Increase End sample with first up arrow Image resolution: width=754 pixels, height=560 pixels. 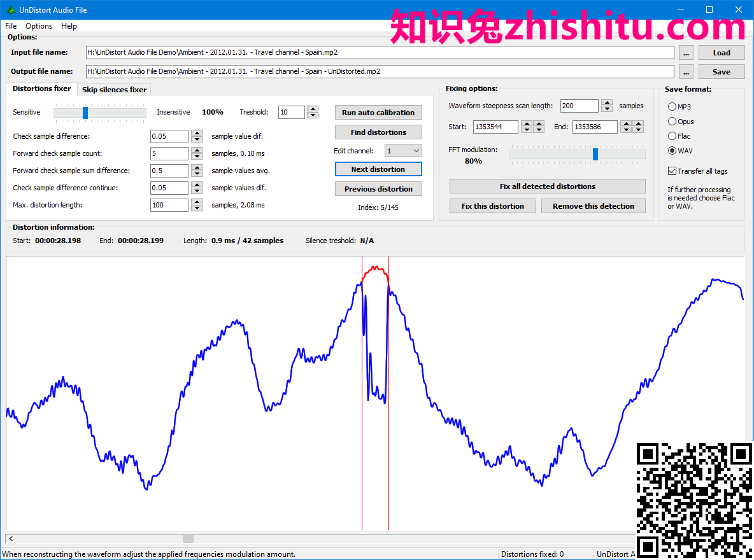626,123
